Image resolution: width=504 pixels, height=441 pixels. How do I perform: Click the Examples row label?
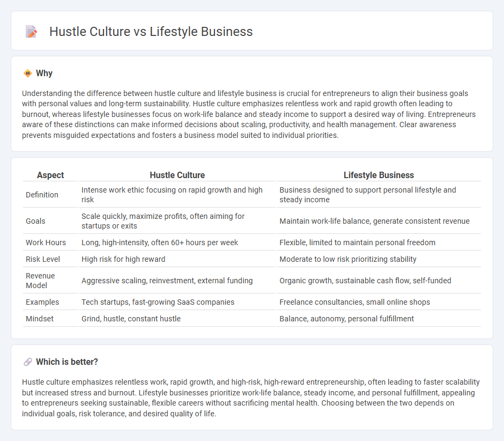click(42, 302)
